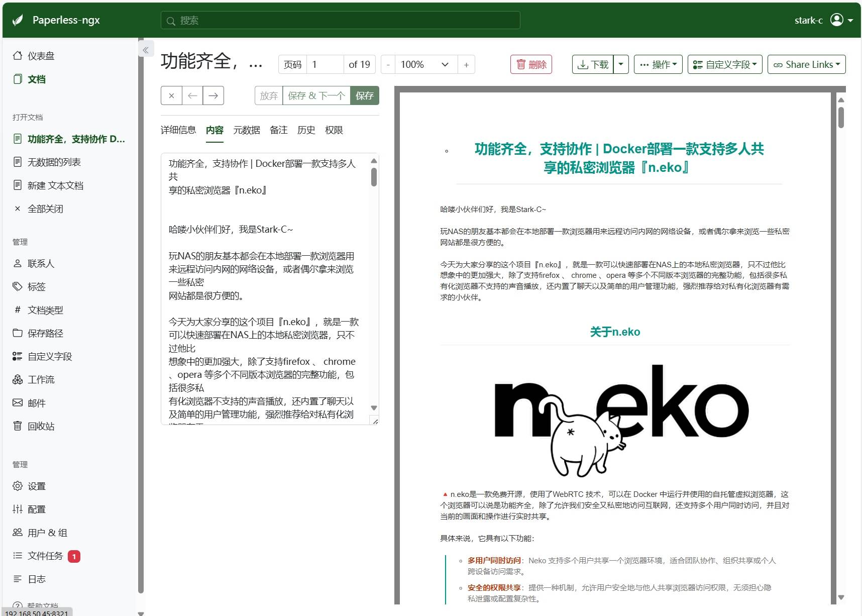Screen dimensions: 862x616
Task: Click the content textarea scrollbar thumb
Action: [374, 177]
